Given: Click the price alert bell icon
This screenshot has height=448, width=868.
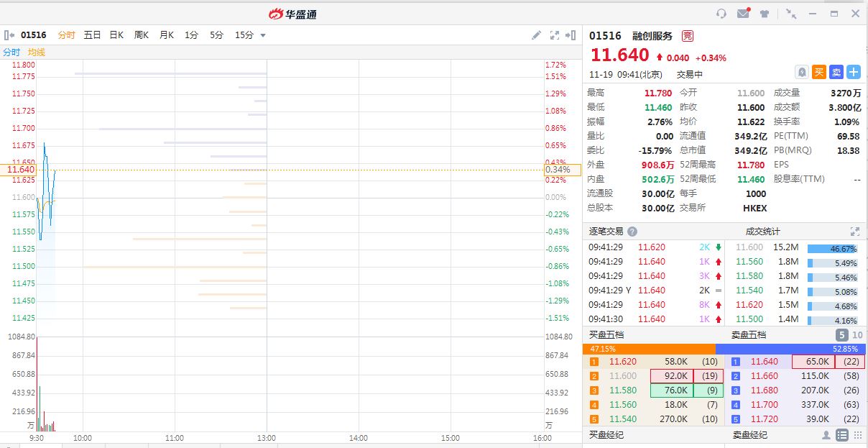Looking at the screenshot, I should point(802,72).
